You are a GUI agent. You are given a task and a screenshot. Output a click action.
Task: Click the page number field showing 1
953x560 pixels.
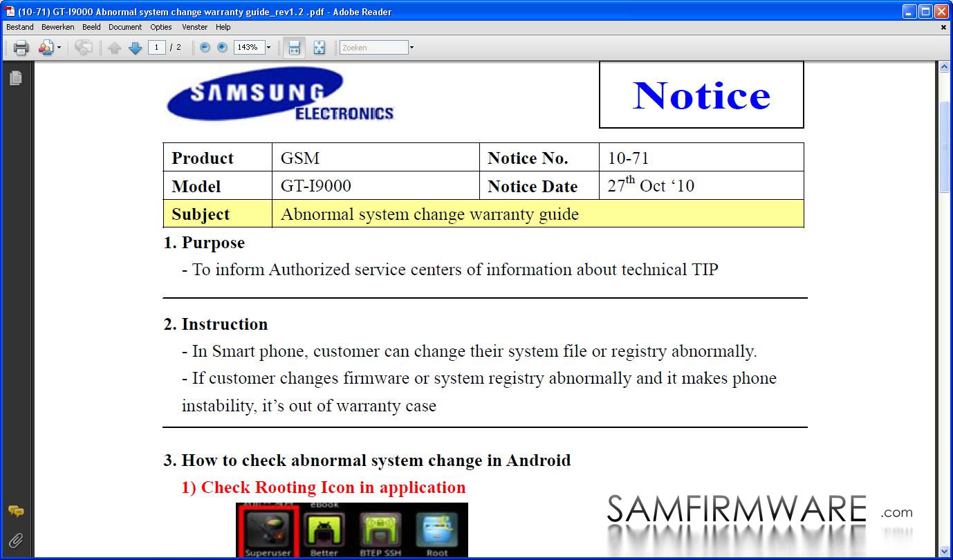tap(157, 47)
